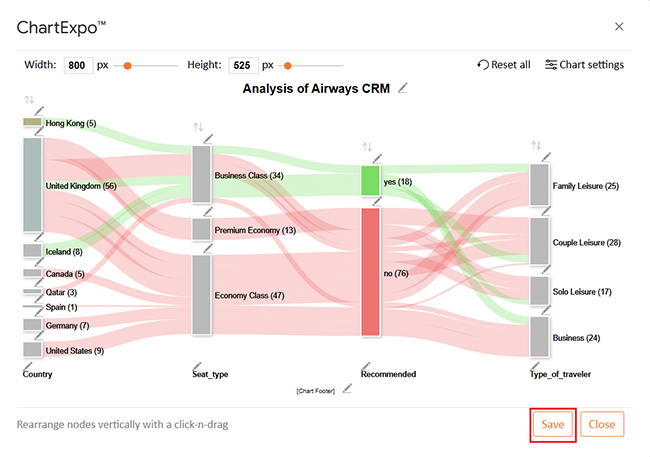Image resolution: width=650 pixels, height=457 pixels.
Task: Click sort arrows above the Type_of_traveler column
Action: 538,146
